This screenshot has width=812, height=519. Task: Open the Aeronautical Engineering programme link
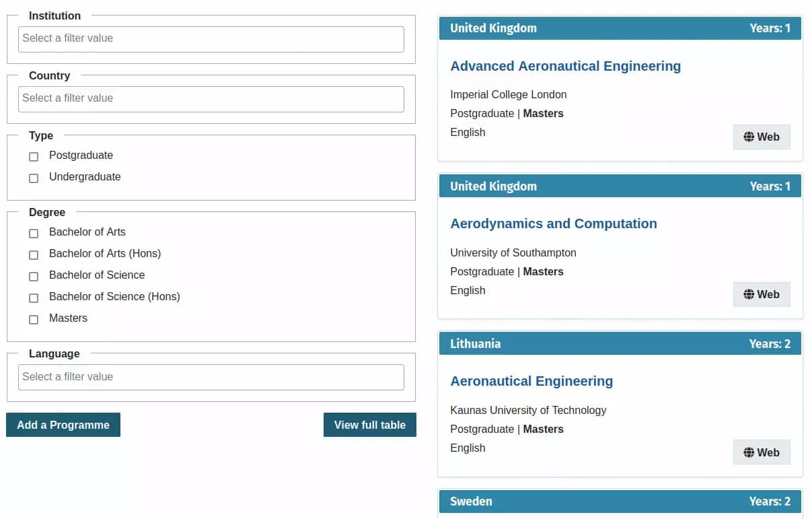[531, 381]
